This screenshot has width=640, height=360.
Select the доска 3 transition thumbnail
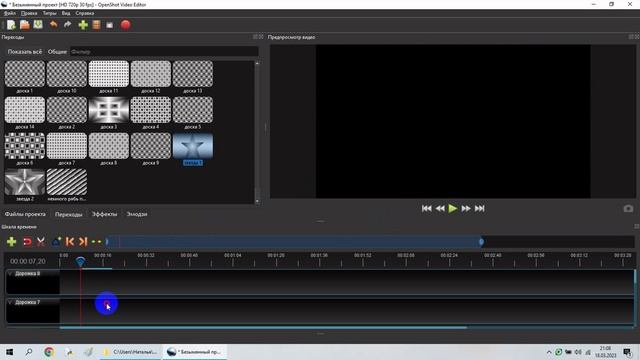(x=109, y=110)
